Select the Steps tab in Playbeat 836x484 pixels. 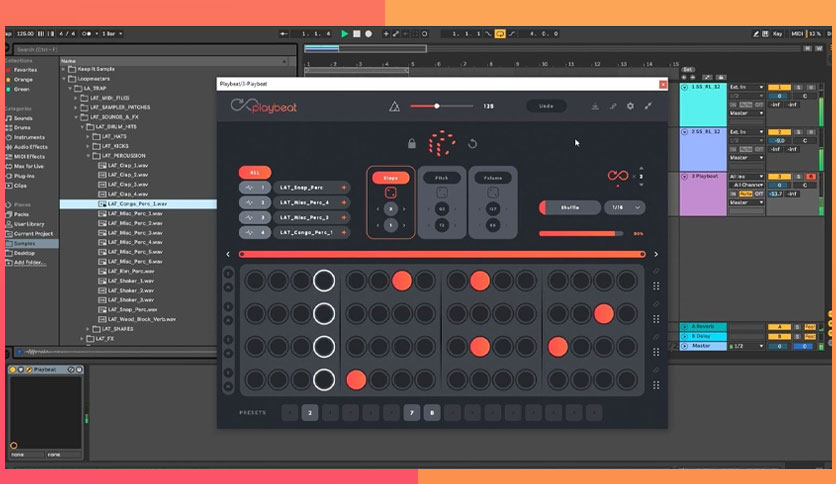coord(391,178)
